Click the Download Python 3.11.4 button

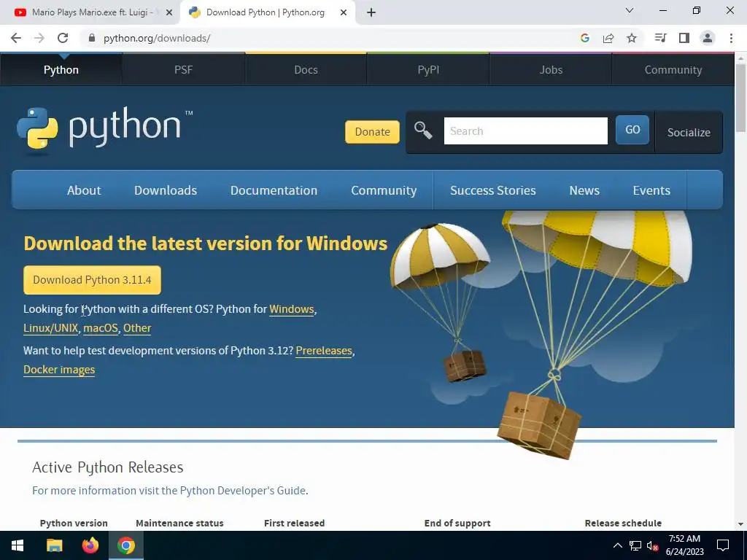(92, 280)
